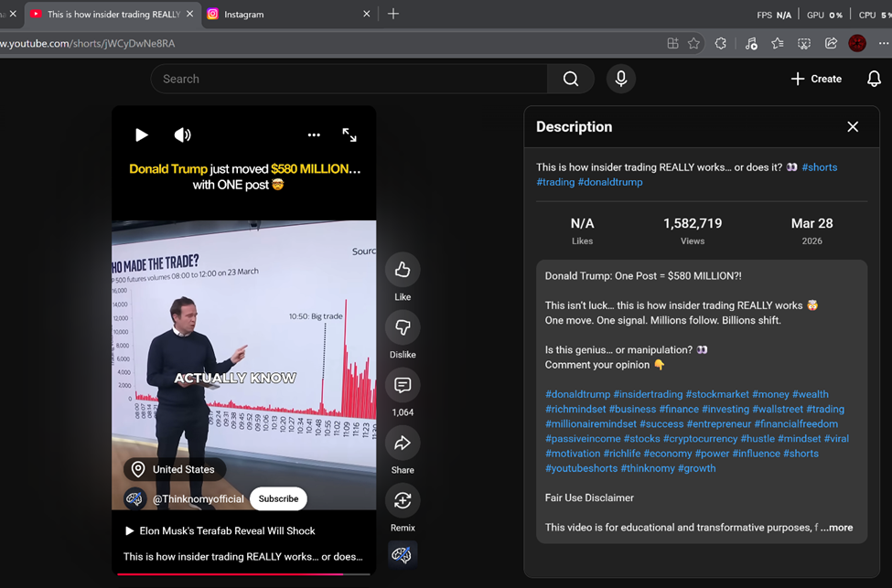Open a new browser tab

click(393, 14)
